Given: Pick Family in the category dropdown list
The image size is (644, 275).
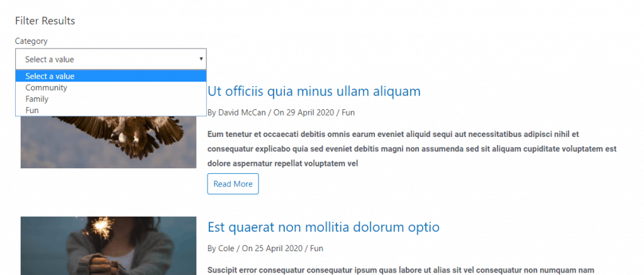Looking at the screenshot, I should [x=36, y=99].
